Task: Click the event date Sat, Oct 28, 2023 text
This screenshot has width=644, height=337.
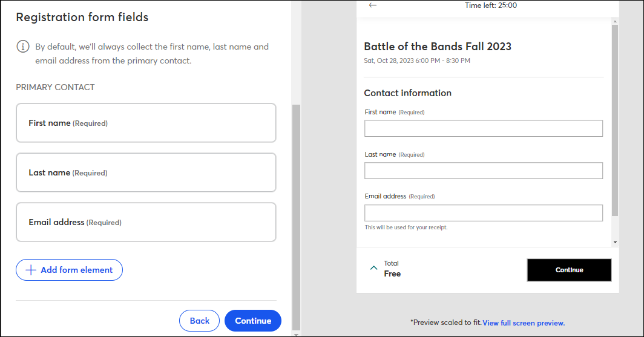Action: coord(417,61)
